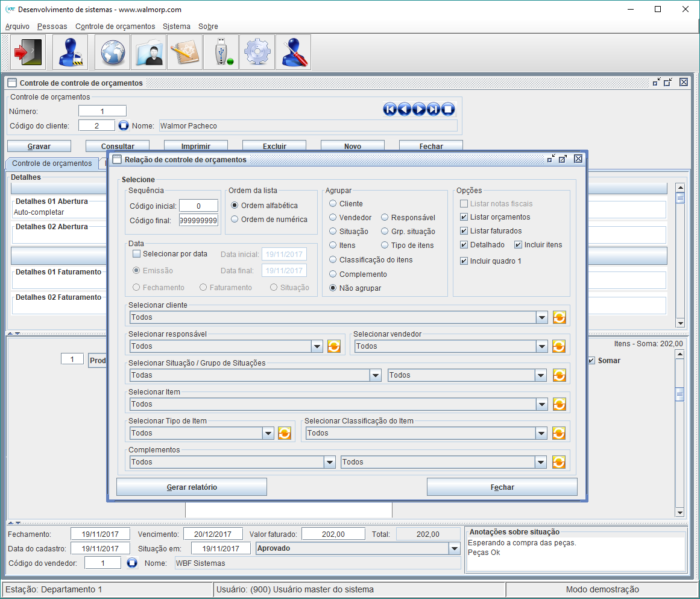
Task: Go to first record navigation button
Action: pos(390,109)
